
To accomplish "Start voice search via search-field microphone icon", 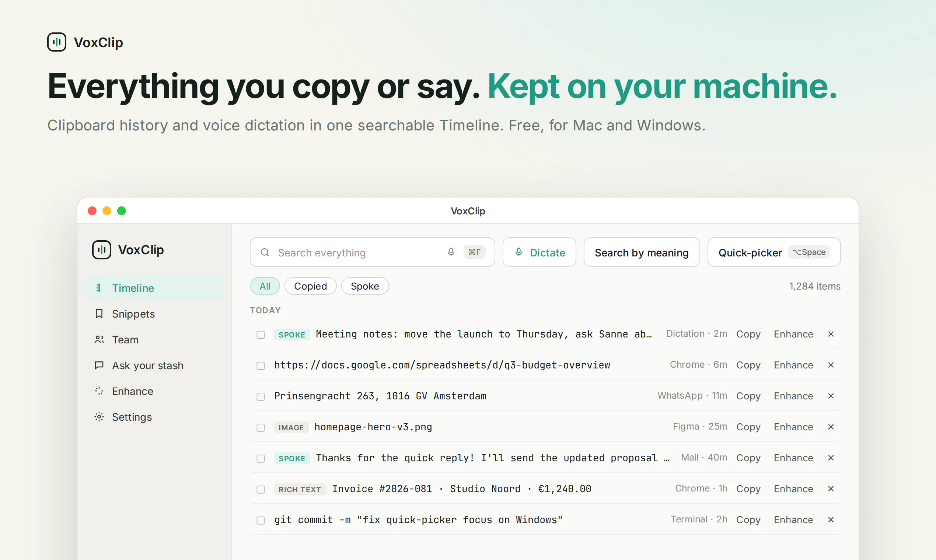I will click(x=451, y=252).
